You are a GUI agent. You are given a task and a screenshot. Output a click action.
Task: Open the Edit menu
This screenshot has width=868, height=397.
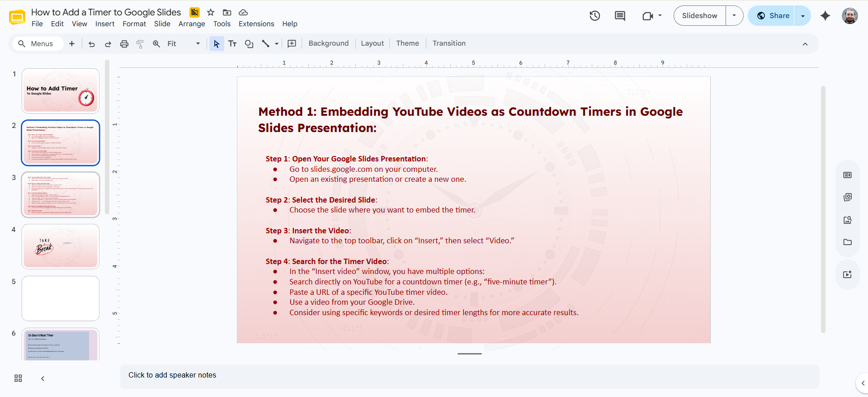point(57,24)
